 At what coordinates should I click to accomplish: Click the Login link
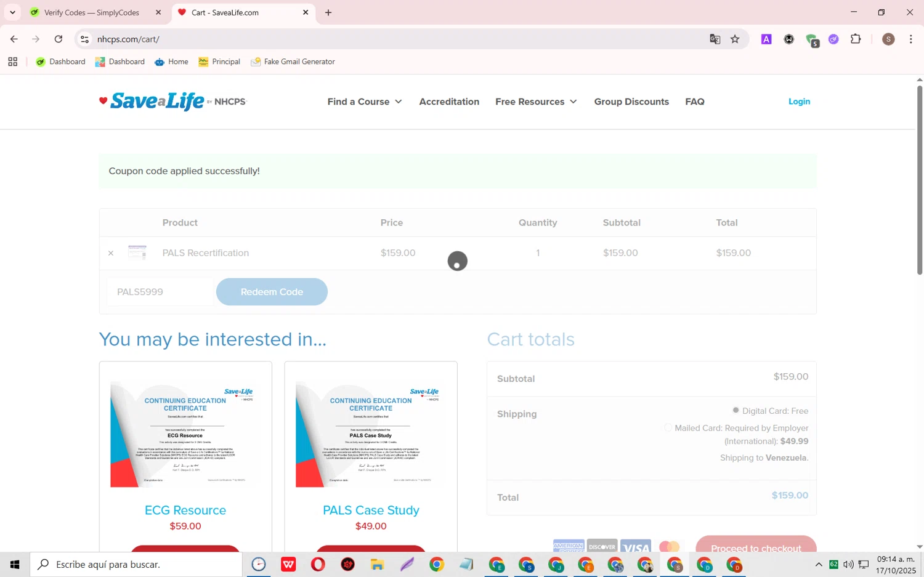tap(799, 102)
